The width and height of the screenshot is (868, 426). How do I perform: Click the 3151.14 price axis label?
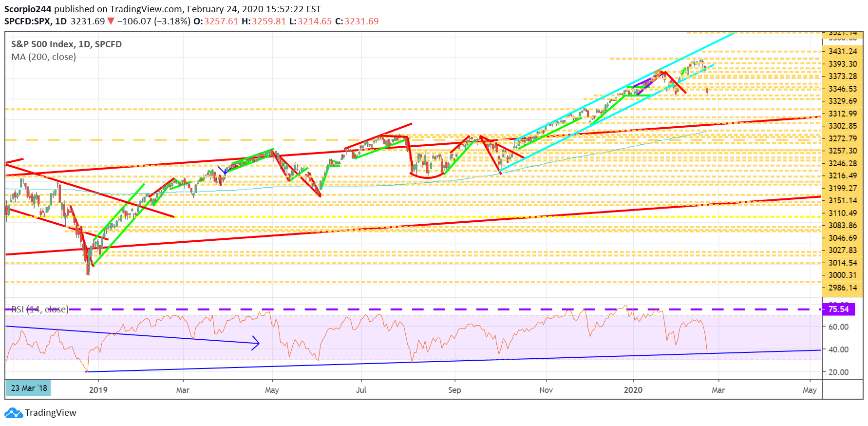843,200
